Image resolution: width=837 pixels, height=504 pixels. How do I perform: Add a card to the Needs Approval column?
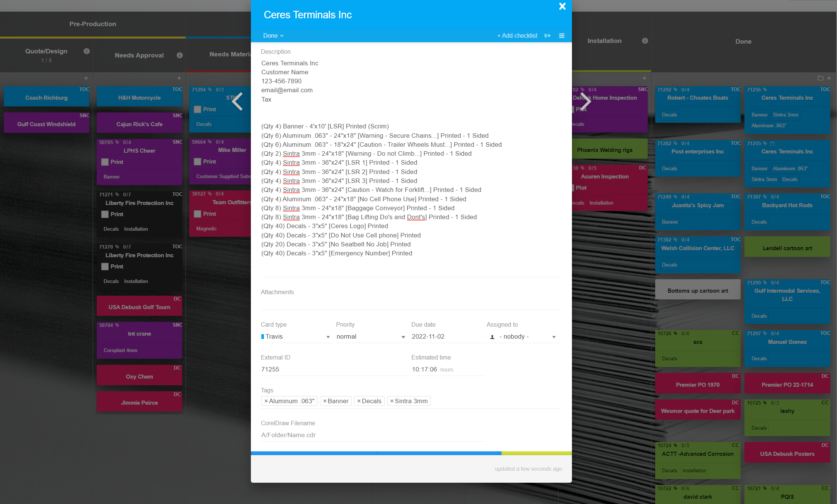(179, 78)
